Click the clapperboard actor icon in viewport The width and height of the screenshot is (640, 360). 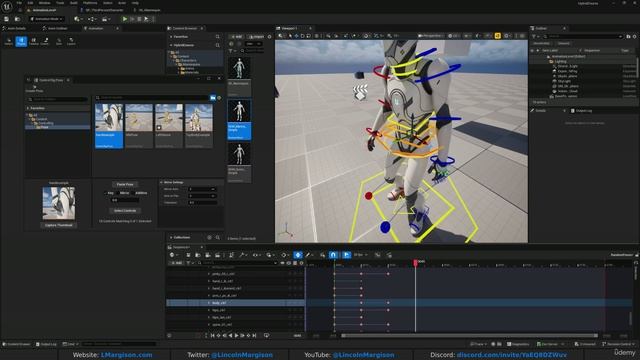coord(360,92)
